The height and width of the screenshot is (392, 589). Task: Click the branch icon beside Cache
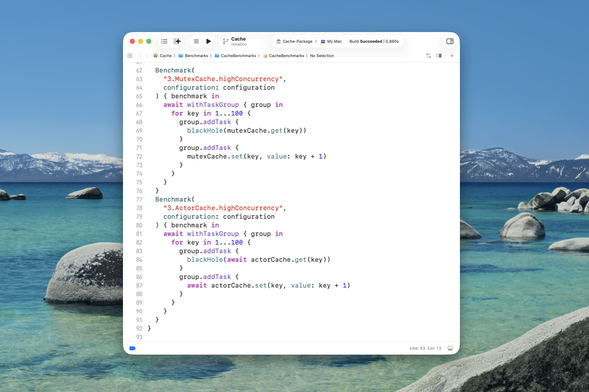coord(225,41)
